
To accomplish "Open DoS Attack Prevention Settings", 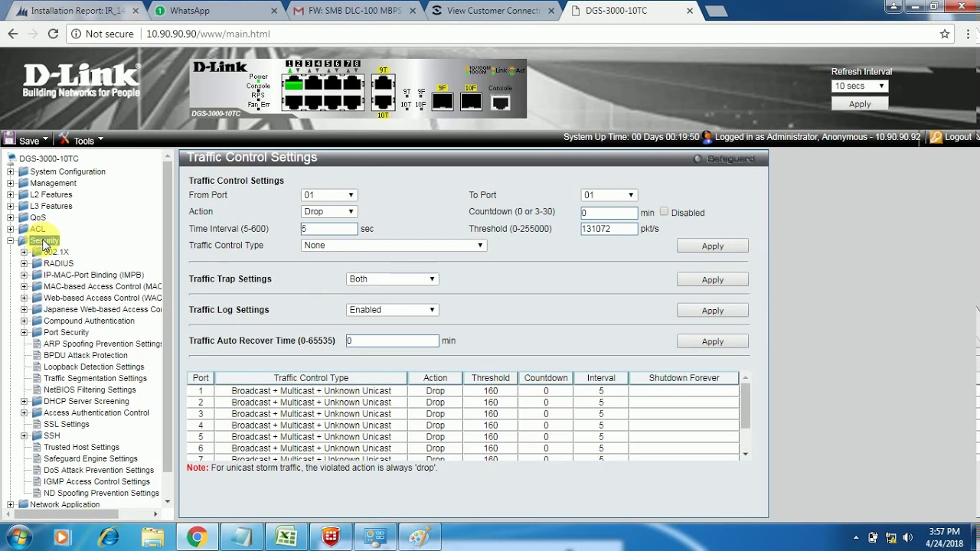I will pos(99,470).
